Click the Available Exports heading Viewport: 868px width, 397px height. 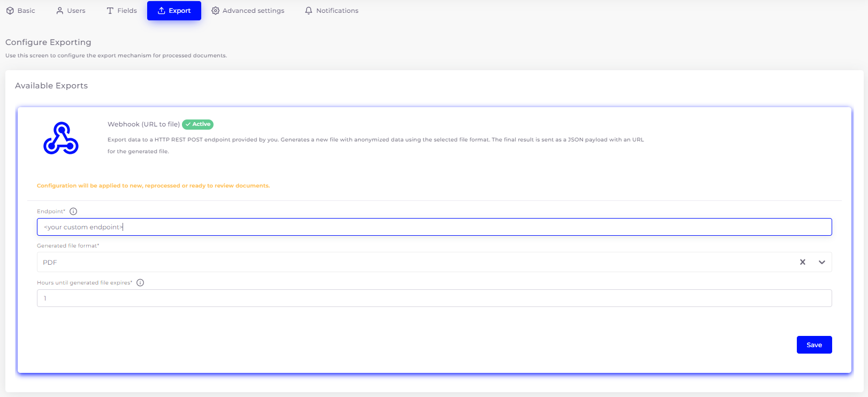click(51, 86)
